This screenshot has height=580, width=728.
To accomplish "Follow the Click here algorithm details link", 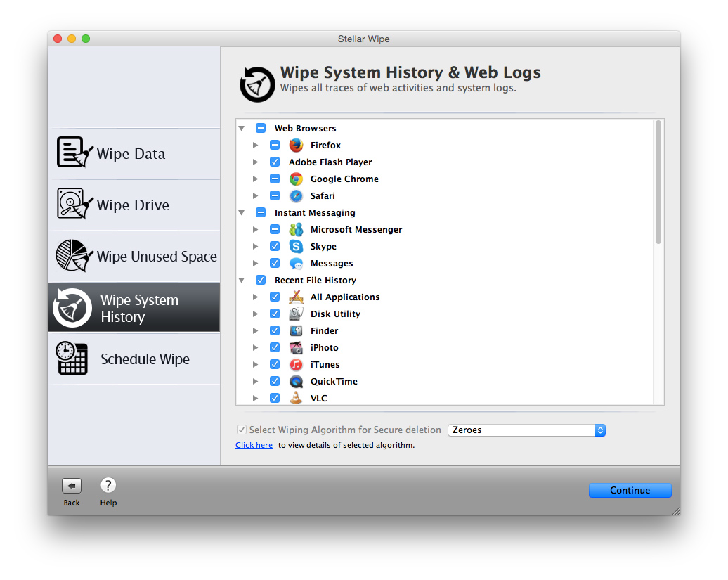I will tap(254, 445).
